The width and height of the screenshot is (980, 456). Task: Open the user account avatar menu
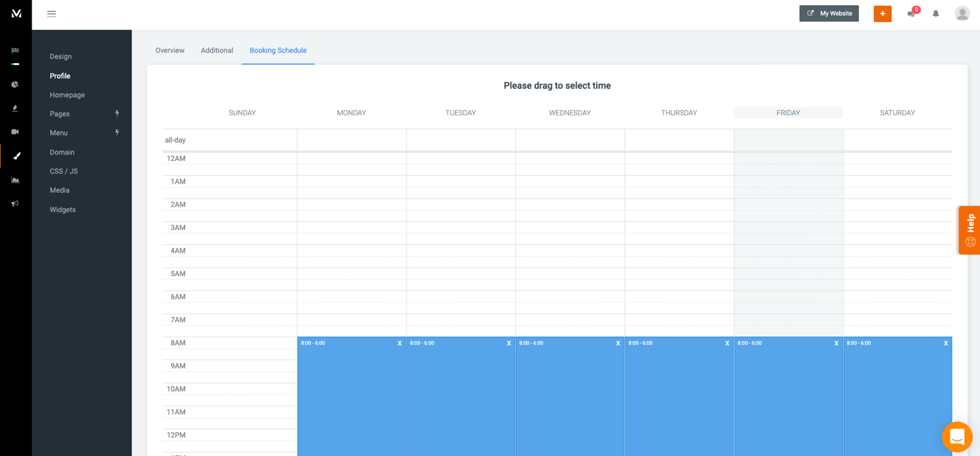[x=962, y=13]
